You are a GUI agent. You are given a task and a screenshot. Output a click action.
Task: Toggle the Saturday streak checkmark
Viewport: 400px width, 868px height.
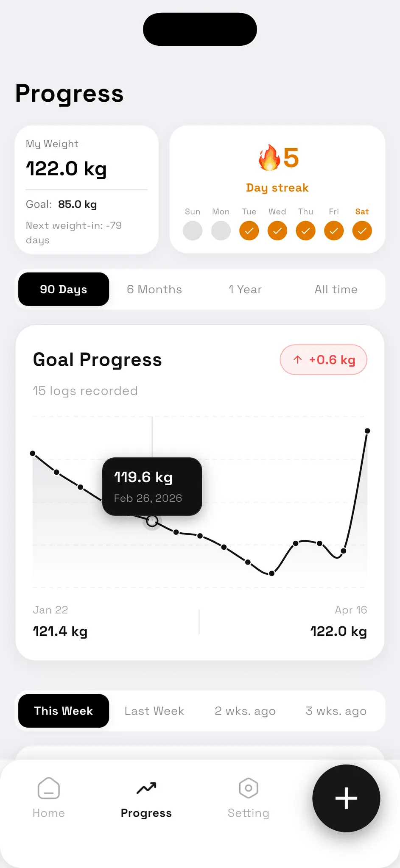coord(362,231)
